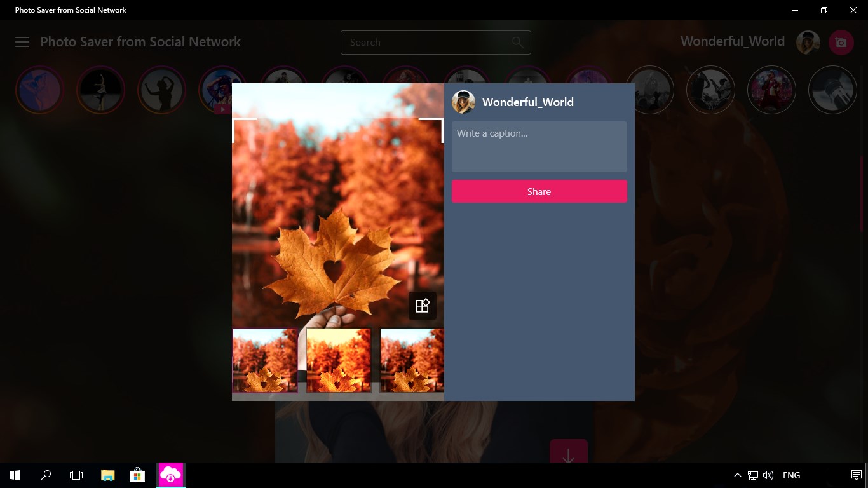The width and height of the screenshot is (868, 488).
Task: Open the first story circle on the left
Action: pyautogui.click(x=39, y=90)
